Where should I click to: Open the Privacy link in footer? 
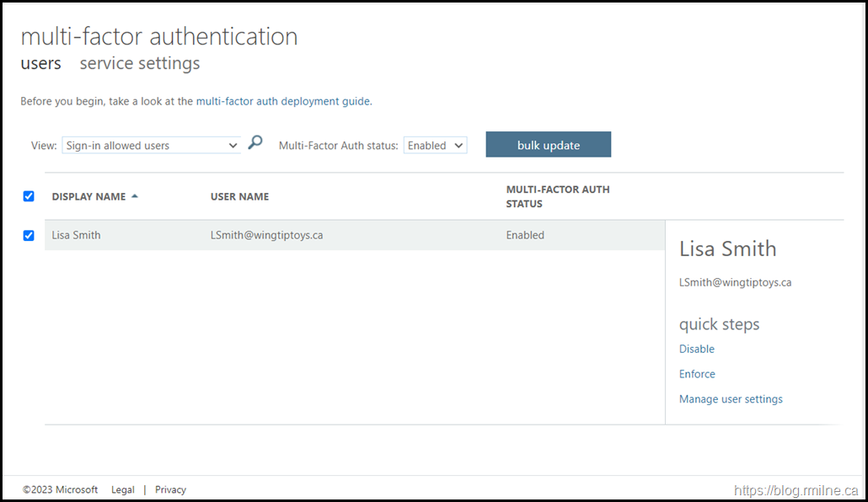click(x=170, y=489)
